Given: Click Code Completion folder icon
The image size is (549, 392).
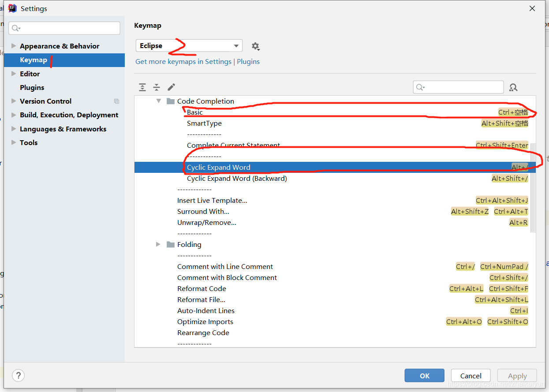Looking at the screenshot, I should coord(171,101).
